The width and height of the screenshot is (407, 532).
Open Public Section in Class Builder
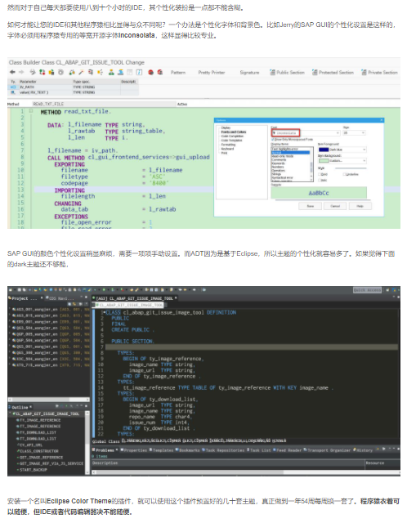pos(287,72)
